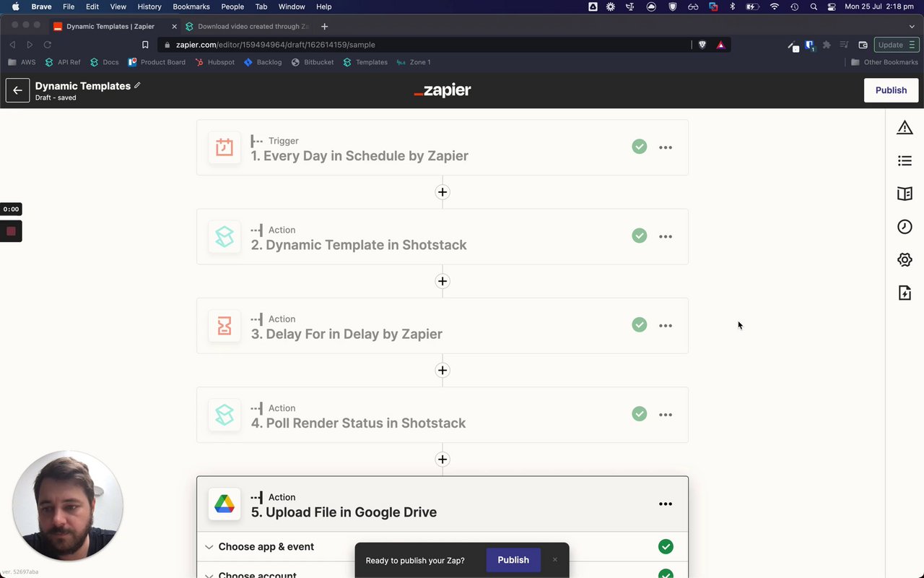Dismiss the Ready to publish prompt
924x578 pixels.
click(x=555, y=560)
